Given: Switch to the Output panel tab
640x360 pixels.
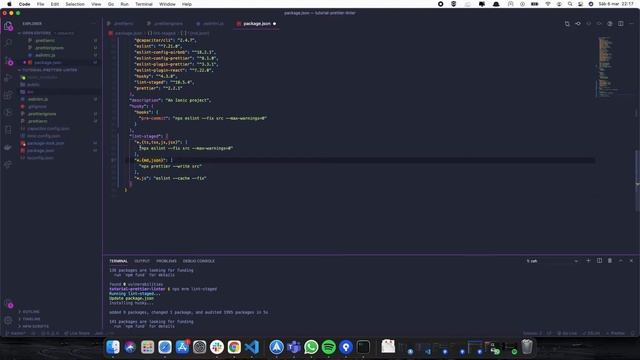Looking at the screenshot, I should point(142,261).
